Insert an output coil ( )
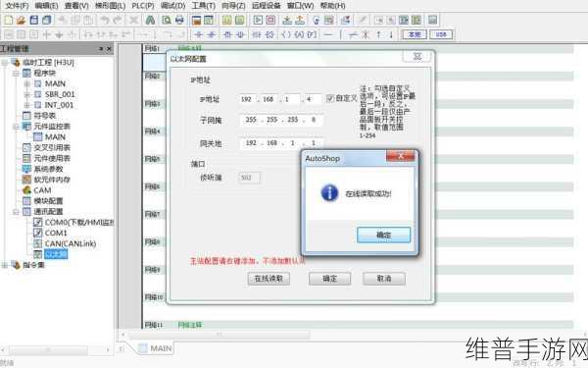The image size is (588, 368). click(x=286, y=34)
